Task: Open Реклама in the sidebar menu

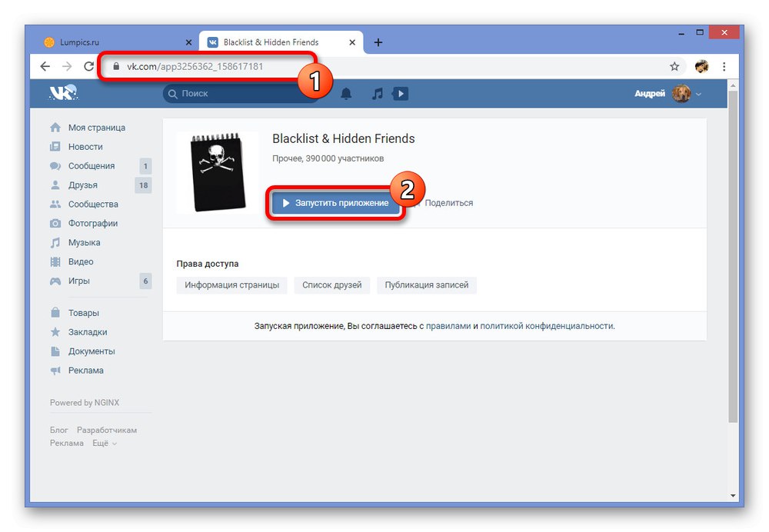Action: coord(86,371)
